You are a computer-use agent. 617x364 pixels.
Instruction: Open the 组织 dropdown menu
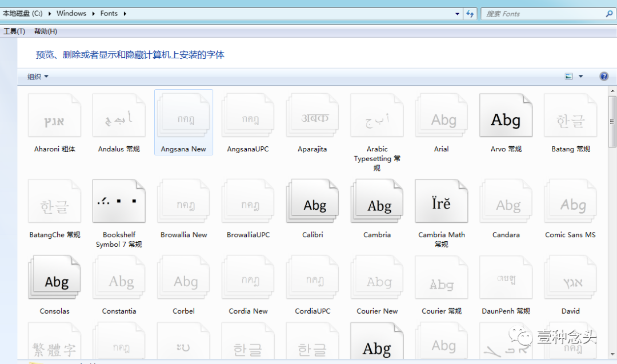(x=38, y=77)
